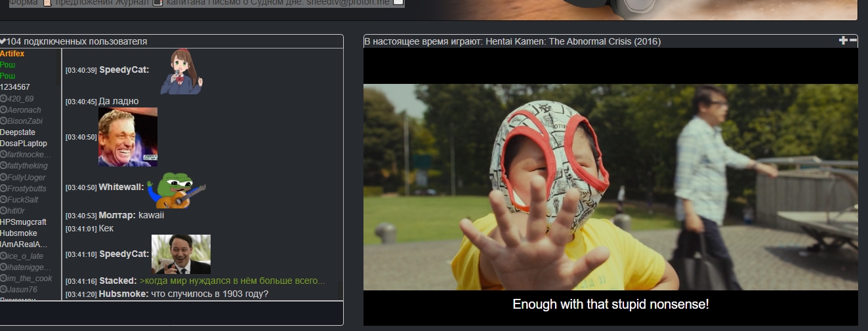Click the chat message input box
This screenshot has width=868, height=331.
click(x=171, y=313)
